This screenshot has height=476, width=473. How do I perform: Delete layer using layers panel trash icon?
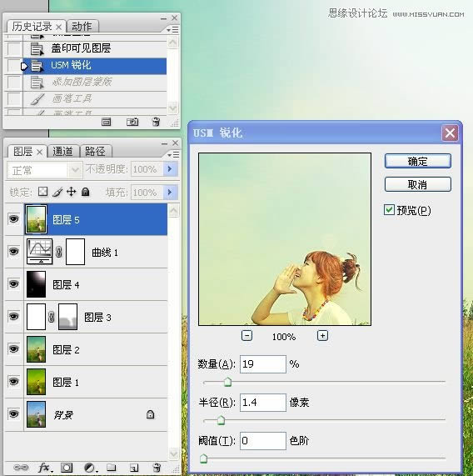[x=157, y=467]
